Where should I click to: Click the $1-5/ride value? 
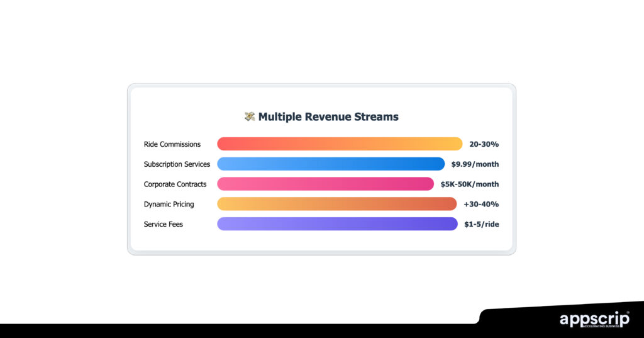pyautogui.click(x=481, y=224)
